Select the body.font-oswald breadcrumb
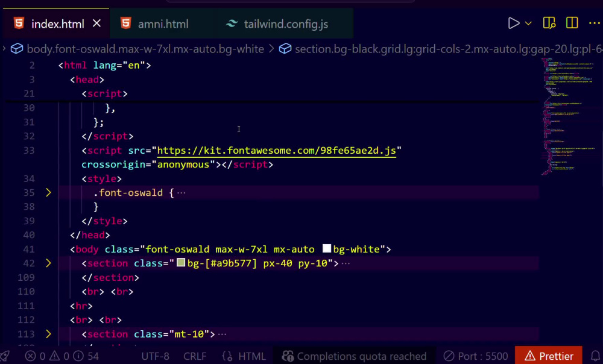The height and width of the screenshot is (364, 603). point(145,49)
